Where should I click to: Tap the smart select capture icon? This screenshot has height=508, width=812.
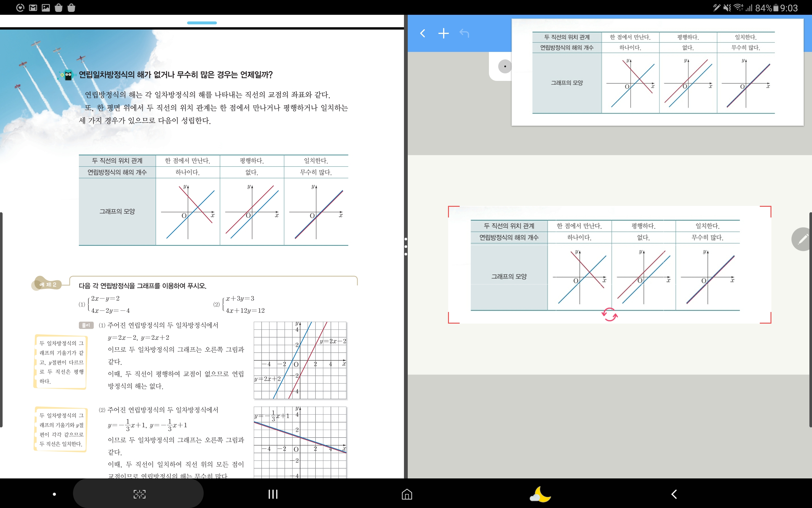click(x=139, y=494)
